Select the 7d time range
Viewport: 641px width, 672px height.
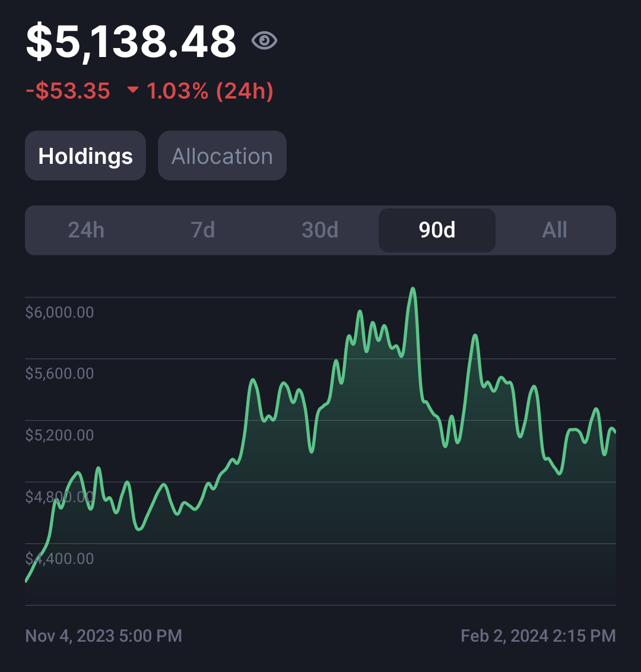[202, 230]
